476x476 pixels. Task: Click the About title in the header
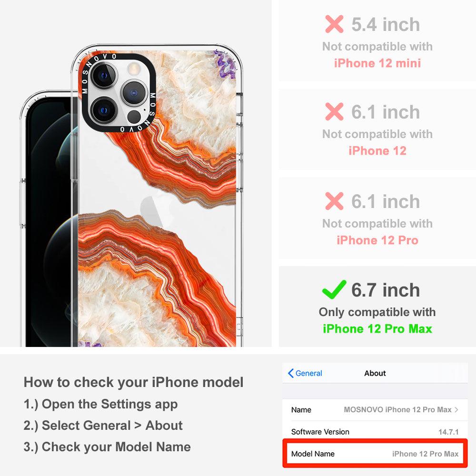[375, 373]
